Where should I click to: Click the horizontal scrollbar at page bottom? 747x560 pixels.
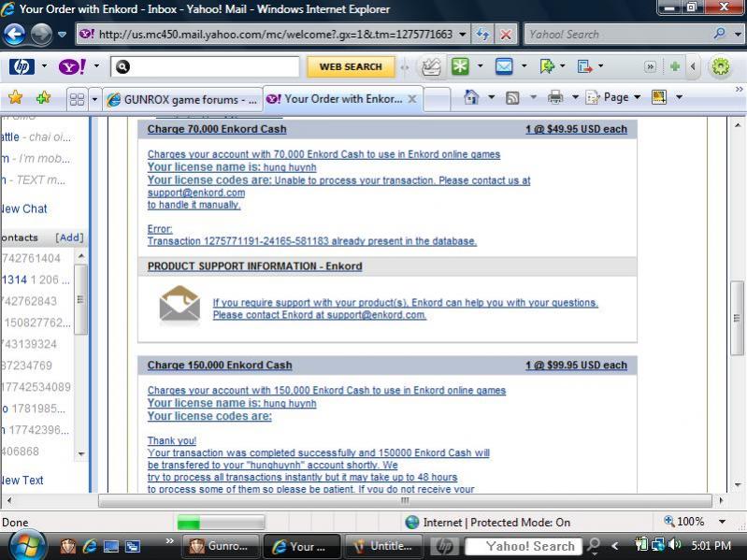point(404,501)
